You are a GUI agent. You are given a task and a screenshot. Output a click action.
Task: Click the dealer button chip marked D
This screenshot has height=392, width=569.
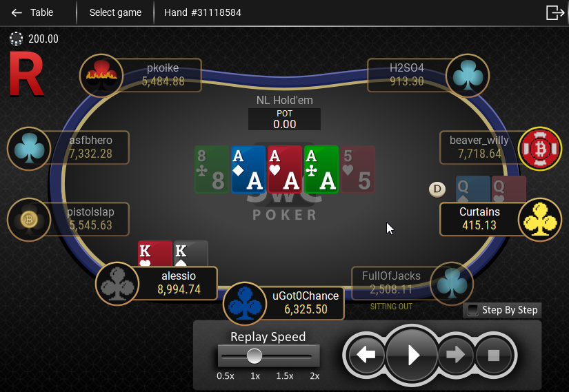click(437, 189)
